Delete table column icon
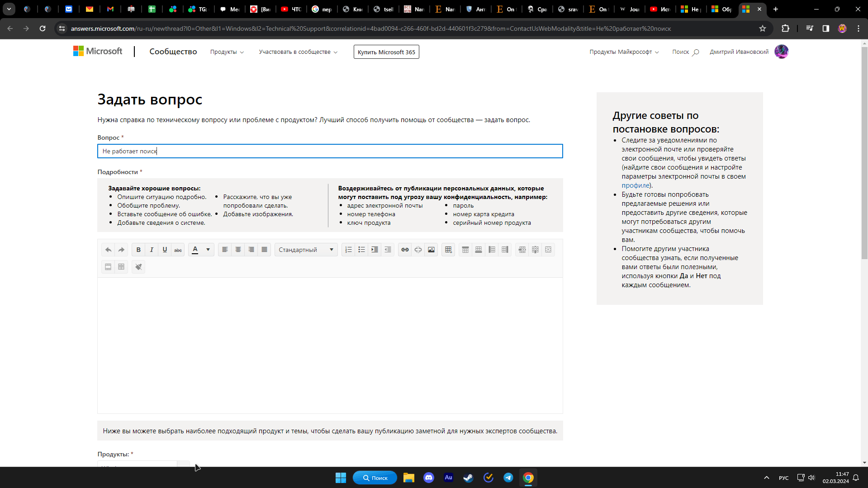Image resolution: width=868 pixels, height=488 pixels. click(x=535, y=250)
